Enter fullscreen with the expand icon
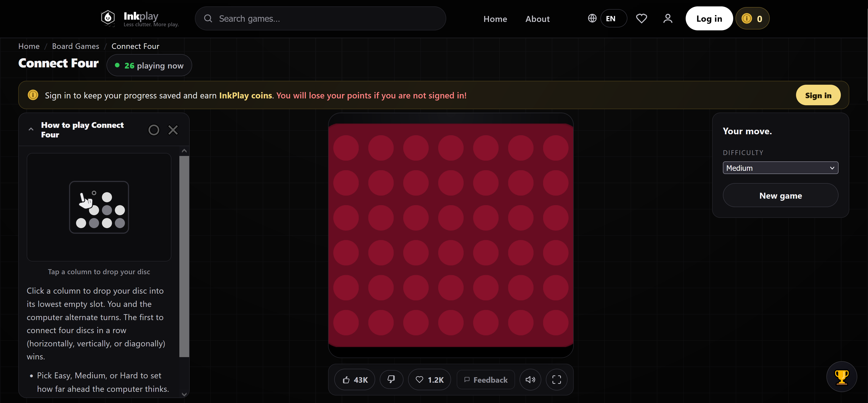 [x=556, y=379]
